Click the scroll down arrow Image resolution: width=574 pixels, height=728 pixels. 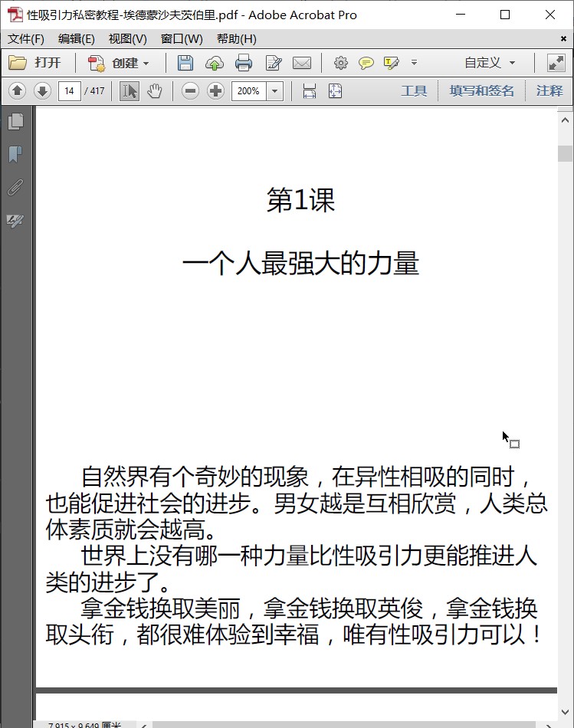(565, 712)
